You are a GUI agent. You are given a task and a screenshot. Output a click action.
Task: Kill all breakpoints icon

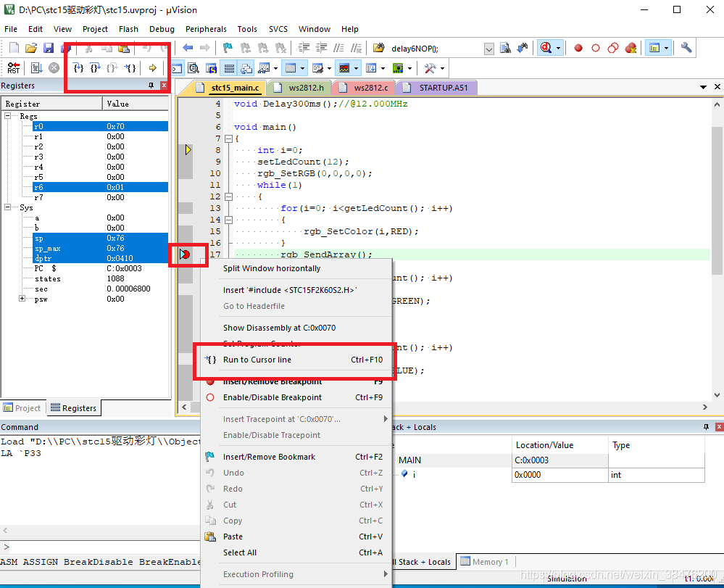pyautogui.click(x=631, y=48)
